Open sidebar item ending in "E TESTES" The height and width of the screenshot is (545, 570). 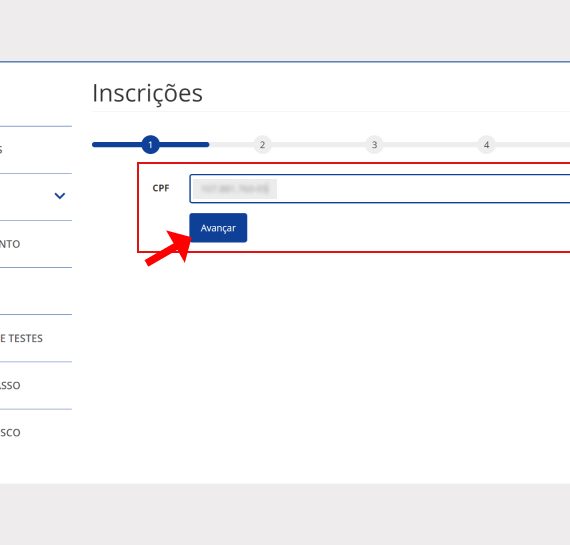21,338
